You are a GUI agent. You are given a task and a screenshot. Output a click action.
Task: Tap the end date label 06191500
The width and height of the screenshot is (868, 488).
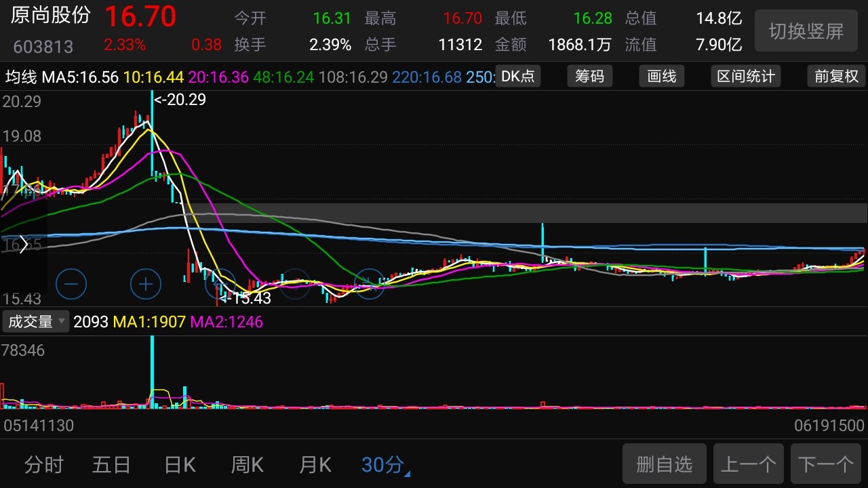click(829, 426)
